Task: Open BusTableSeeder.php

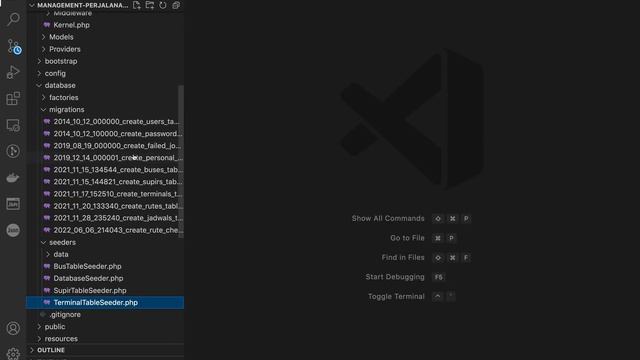Action: [105, 266]
